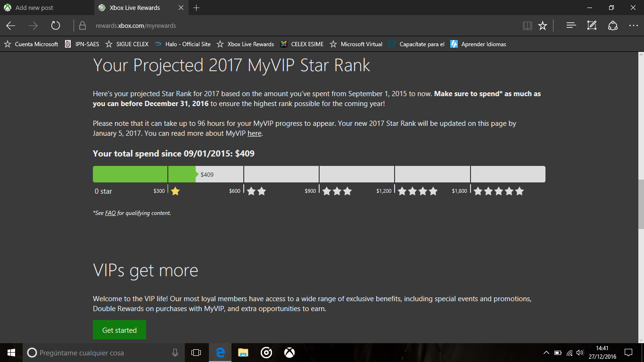Open Groove Music taskbar icon
Screen dimensions: 644x362
(266, 353)
